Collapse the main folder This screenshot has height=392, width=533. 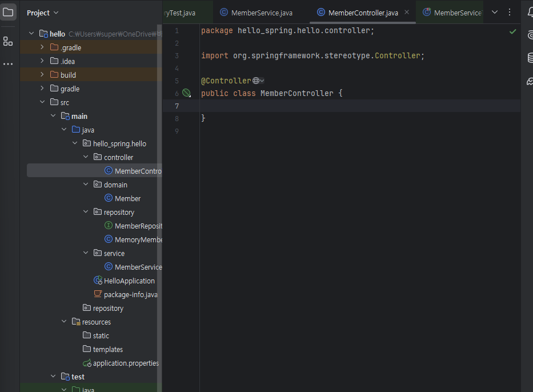pyautogui.click(x=53, y=115)
